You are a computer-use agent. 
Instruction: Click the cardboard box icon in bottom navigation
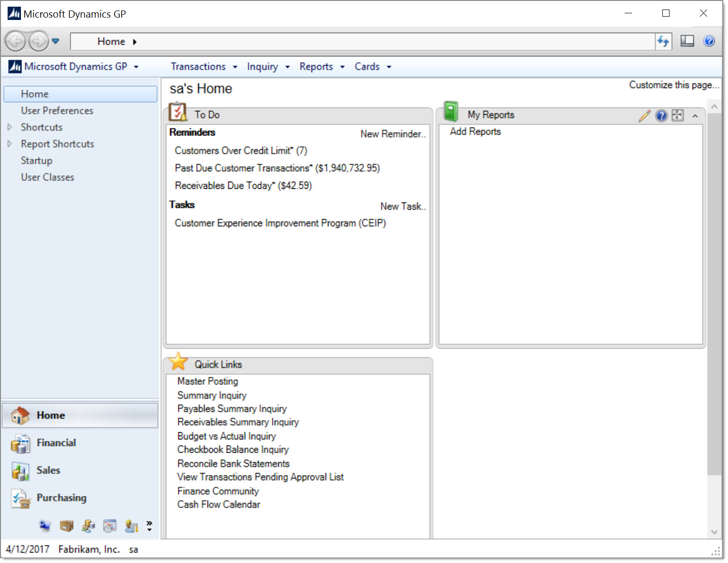coord(67,526)
